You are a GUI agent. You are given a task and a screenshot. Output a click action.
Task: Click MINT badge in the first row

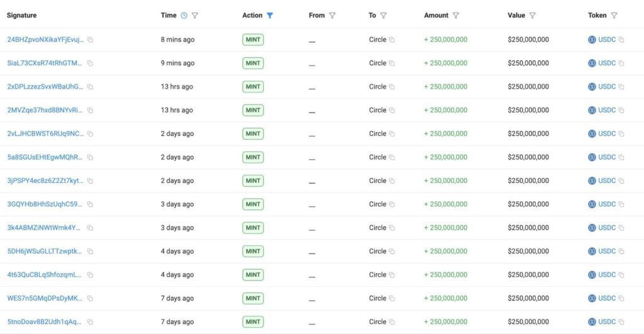[253, 40]
